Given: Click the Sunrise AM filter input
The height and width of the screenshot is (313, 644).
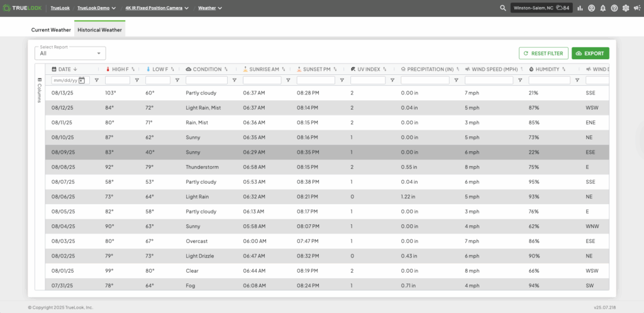Looking at the screenshot, I should coord(262,80).
